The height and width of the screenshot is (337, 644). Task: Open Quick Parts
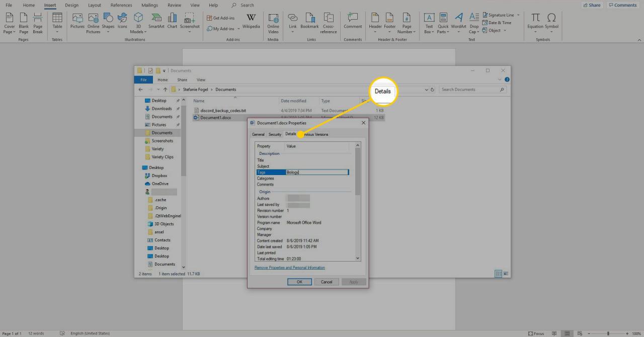click(443, 24)
